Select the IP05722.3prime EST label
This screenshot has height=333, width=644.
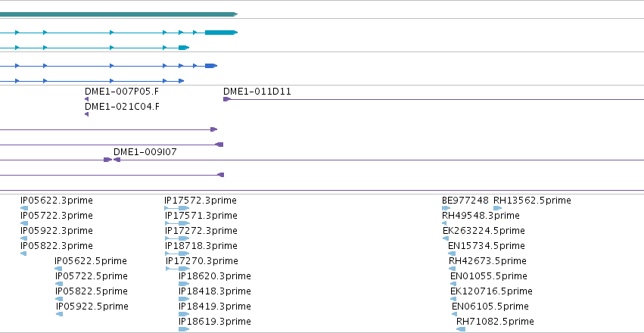coord(57,216)
